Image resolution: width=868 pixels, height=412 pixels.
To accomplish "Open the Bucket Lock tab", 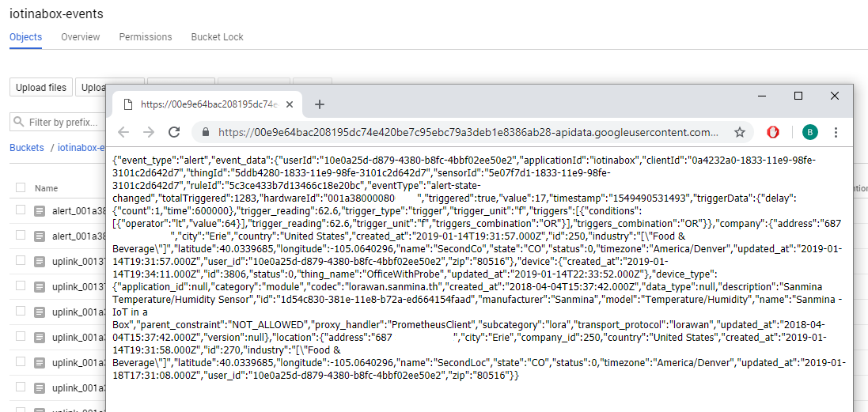I will click(x=217, y=37).
